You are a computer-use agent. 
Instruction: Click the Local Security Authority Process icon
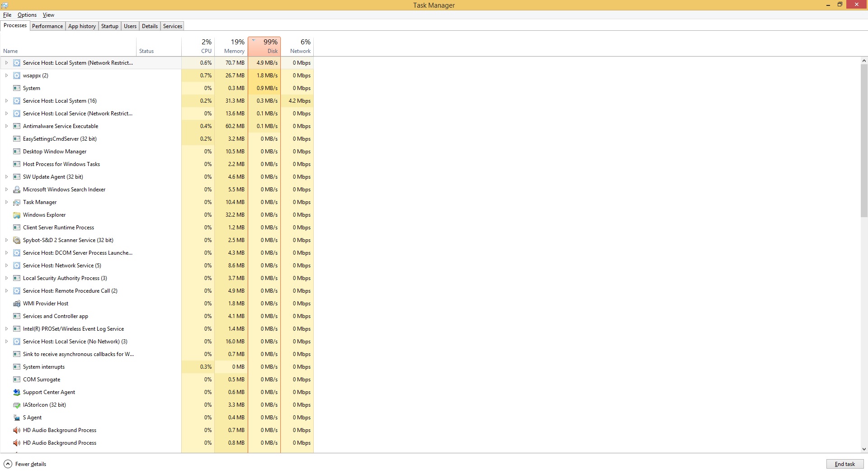point(17,278)
